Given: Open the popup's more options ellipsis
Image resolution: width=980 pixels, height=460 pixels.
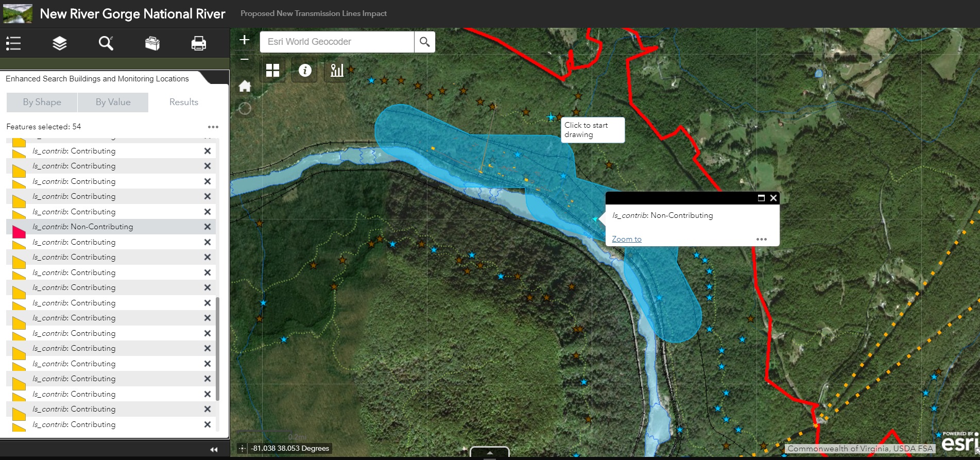Looking at the screenshot, I should click(761, 239).
